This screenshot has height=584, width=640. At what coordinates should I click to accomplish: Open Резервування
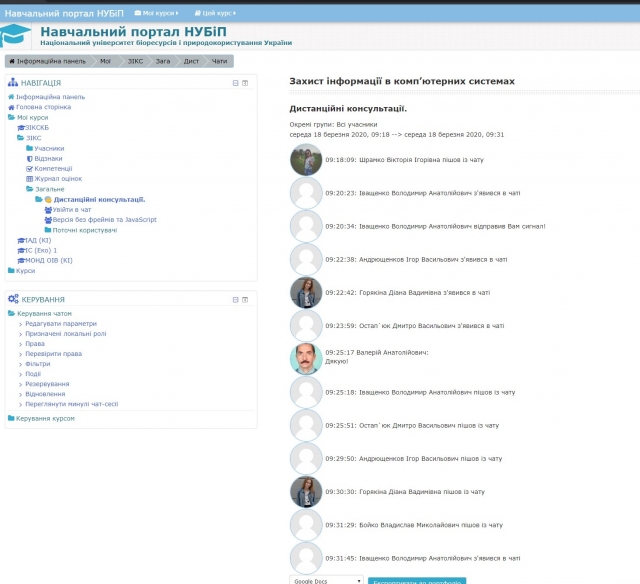point(47,384)
